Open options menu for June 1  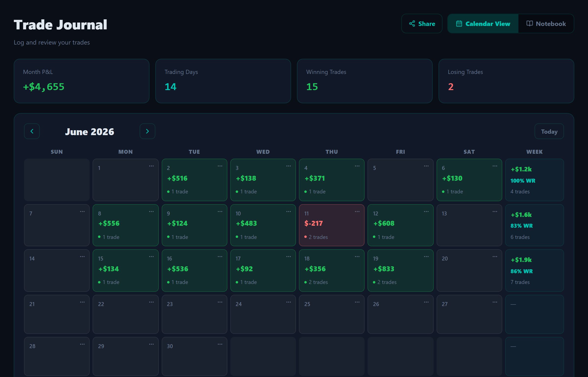click(151, 166)
